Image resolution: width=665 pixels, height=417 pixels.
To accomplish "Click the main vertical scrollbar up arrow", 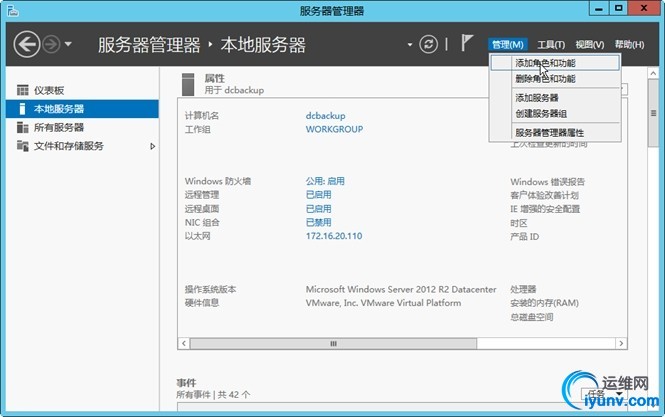I will click(x=653, y=73).
